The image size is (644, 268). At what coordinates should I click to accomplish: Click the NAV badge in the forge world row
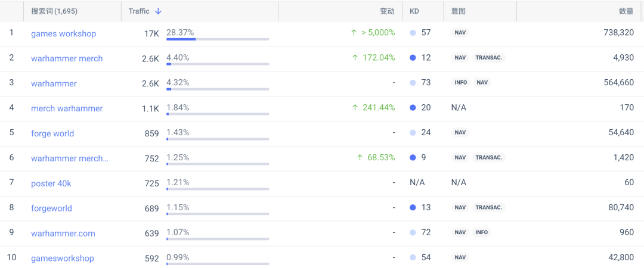pyautogui.click(x=460, y=133)
